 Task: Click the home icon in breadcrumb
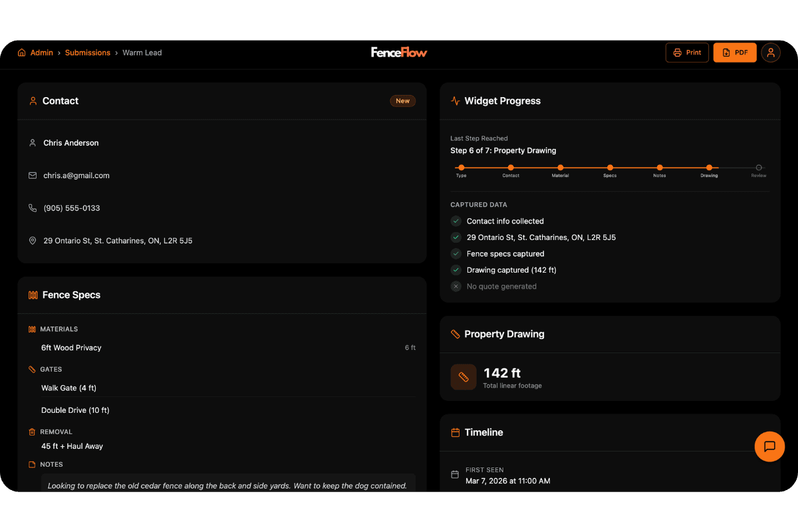click(x=22, y=53)
